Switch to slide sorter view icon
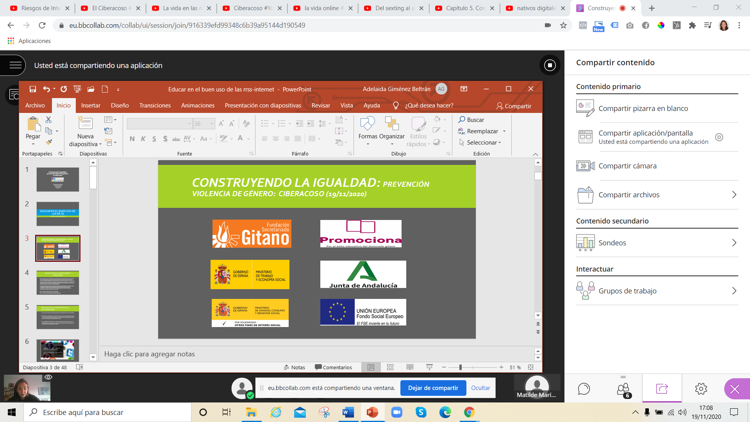Screen dimensions: 750x422 [x=390, y=367]
